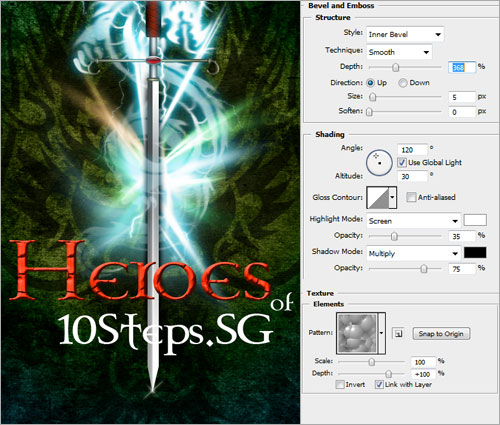Click the Snap to Origin button
The width and height of the screenshot is (500, 425).
click(441, 334)
